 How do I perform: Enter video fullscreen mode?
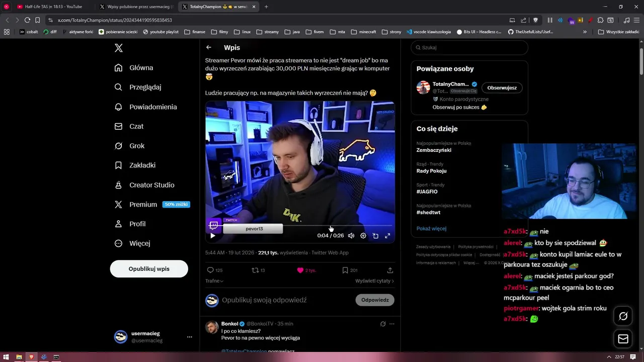(387, 235)
